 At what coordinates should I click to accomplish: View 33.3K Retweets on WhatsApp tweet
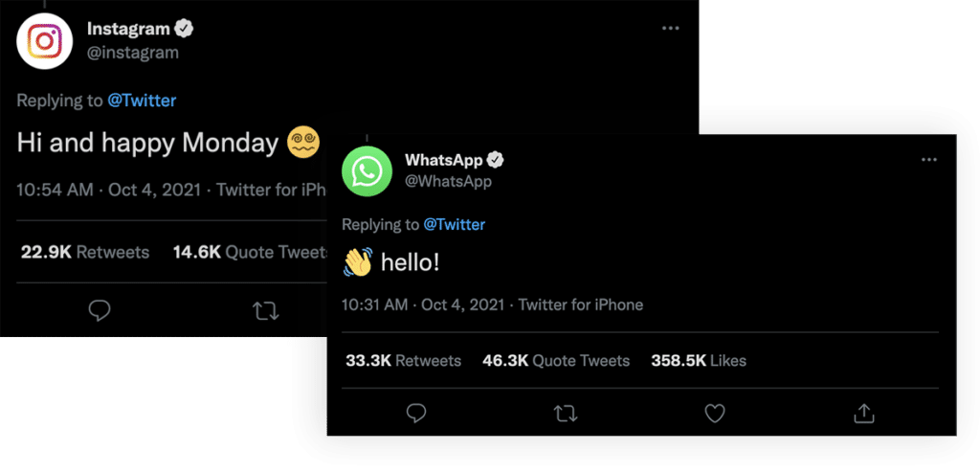[403, 361]
